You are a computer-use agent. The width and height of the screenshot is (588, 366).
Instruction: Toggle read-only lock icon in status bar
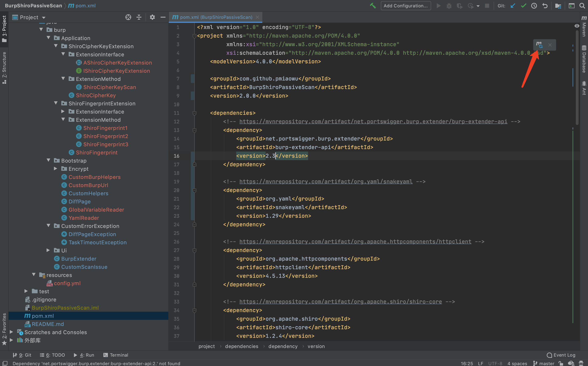point(561,363)
